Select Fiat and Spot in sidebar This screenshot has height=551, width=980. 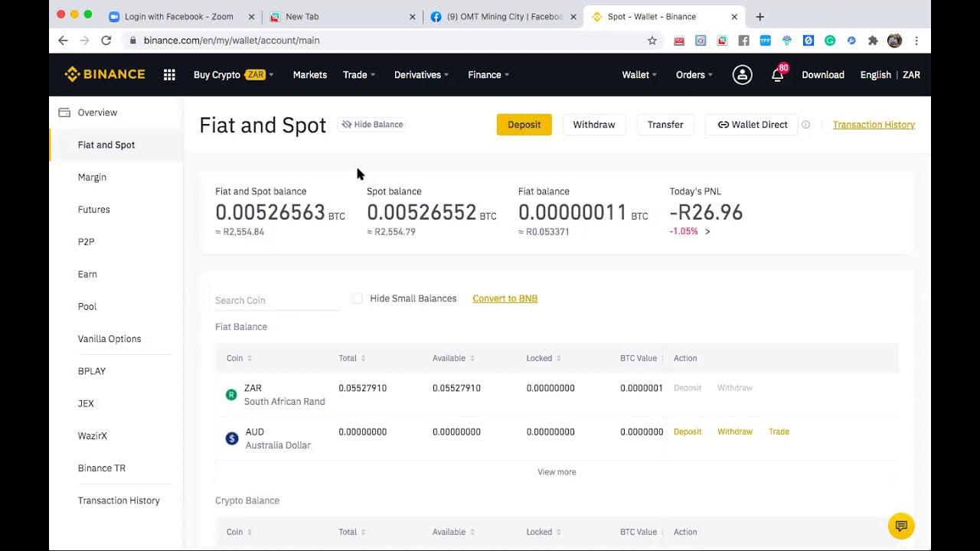pyautogui.click(x=116, y=145)
